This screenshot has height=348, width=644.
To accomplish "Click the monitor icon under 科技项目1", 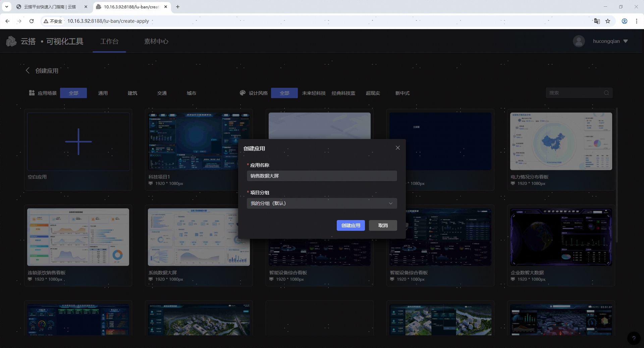I will coord(151,183).
